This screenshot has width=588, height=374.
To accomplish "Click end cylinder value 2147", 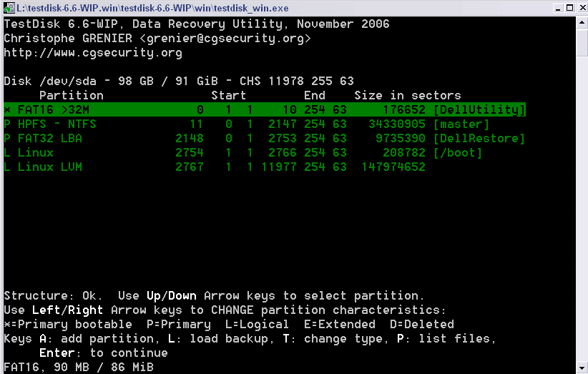I will [x=283, y=124].
